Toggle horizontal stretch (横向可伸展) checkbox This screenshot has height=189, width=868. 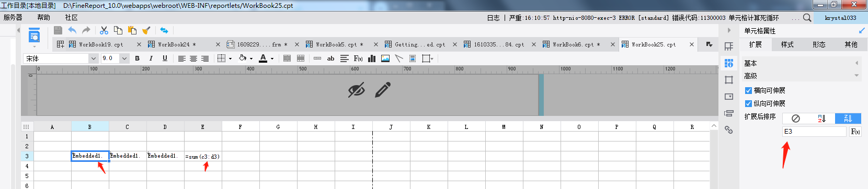click(x=748, y=90)
